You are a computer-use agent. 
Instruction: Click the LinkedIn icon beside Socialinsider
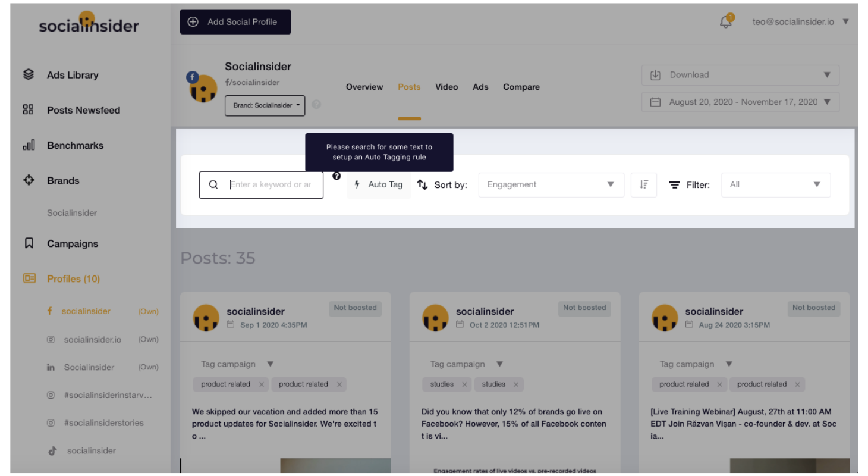coord(51,367)
